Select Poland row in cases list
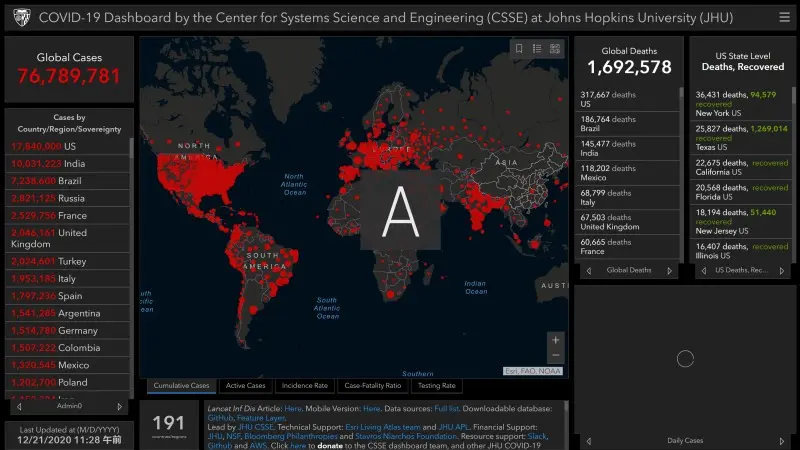 [67, 383]
